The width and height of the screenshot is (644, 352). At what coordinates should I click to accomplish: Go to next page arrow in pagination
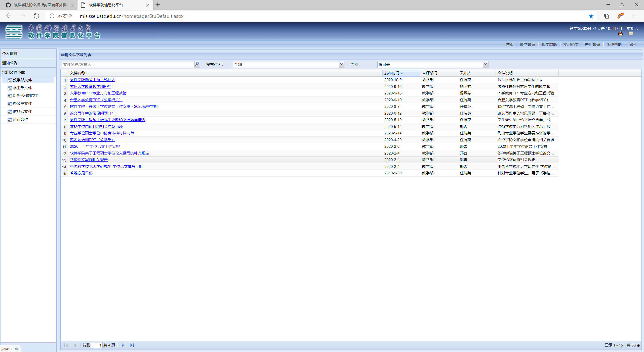[123, 345]
